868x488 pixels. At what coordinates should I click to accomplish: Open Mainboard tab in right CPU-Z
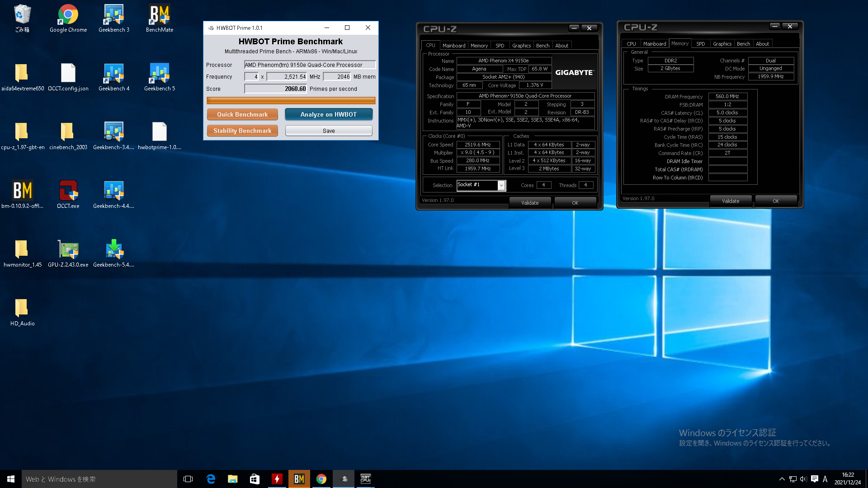coord(655,44)
